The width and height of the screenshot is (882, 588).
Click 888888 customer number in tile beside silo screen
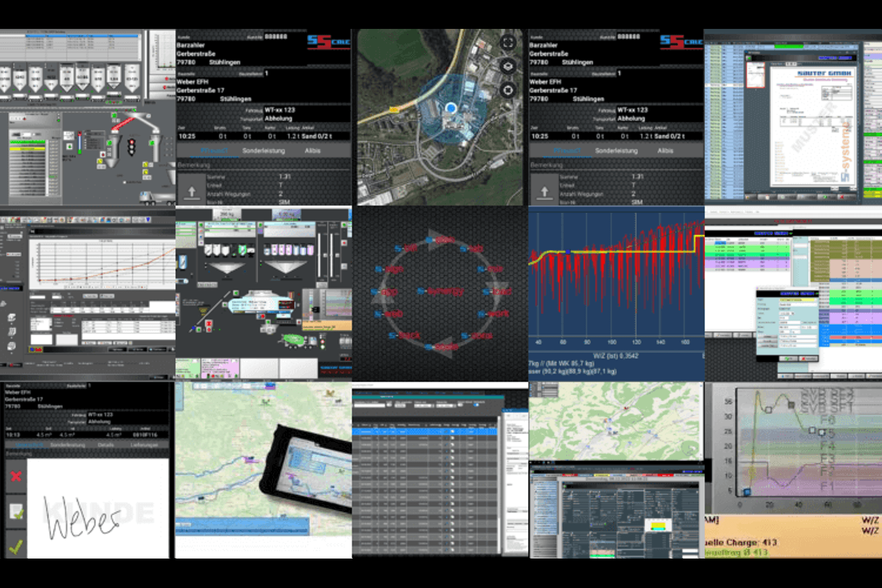[276, 37]
